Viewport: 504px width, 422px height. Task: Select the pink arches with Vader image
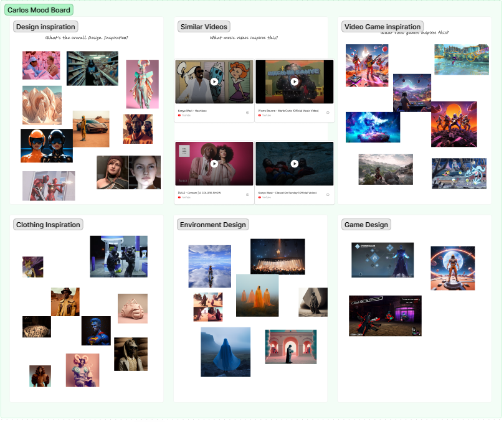(x=291, y=347)
